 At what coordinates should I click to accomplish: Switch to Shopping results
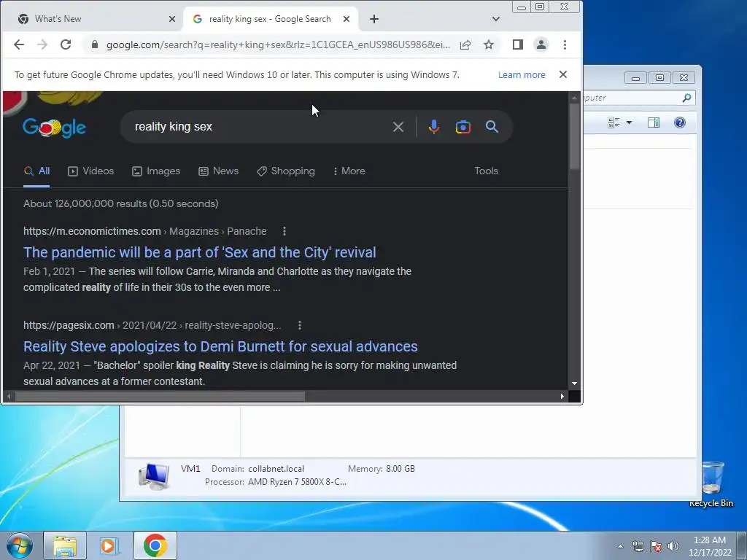286,171
